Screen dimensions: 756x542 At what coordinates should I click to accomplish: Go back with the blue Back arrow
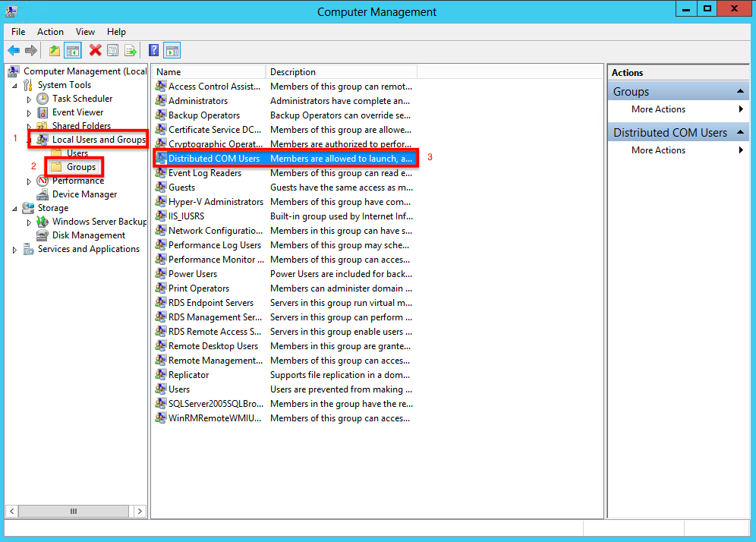pos(14,50)
